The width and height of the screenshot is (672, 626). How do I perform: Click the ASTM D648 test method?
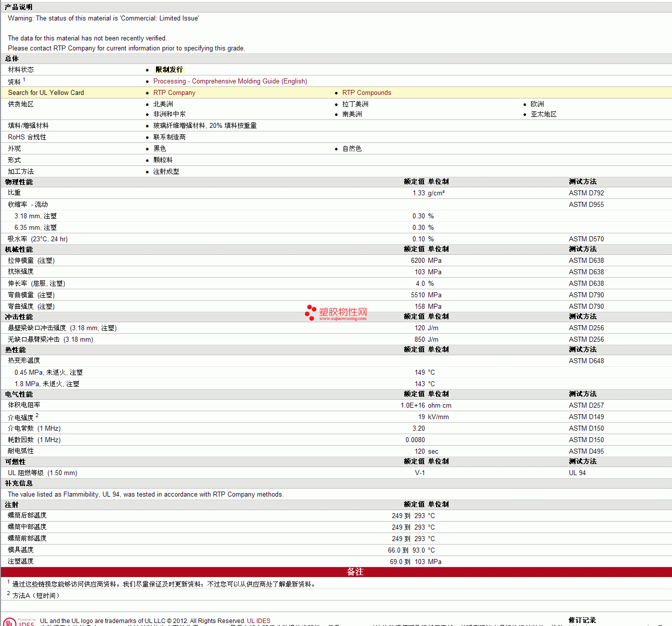(x=586, y=361)
